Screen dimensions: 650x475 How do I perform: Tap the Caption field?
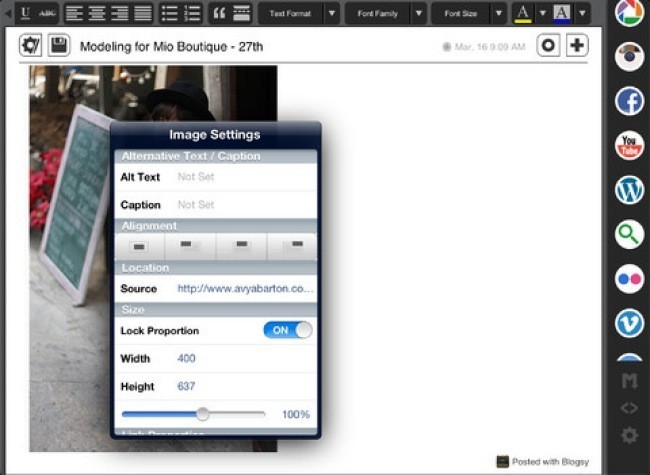tap(216, 205)
